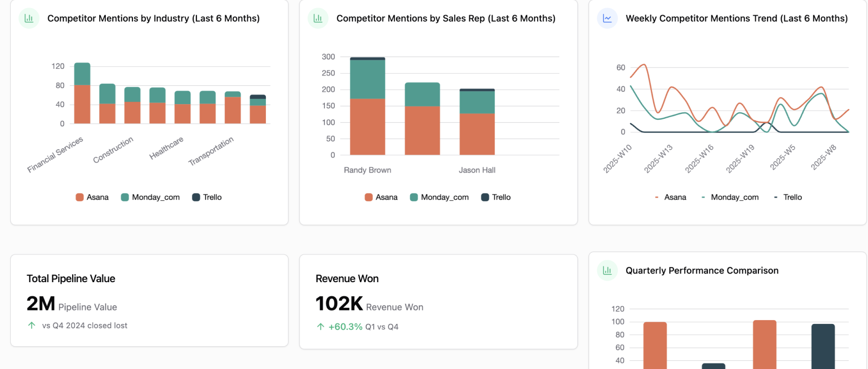
Task: Click the 2025-W16 week label
Action: (x=699, y=159)
